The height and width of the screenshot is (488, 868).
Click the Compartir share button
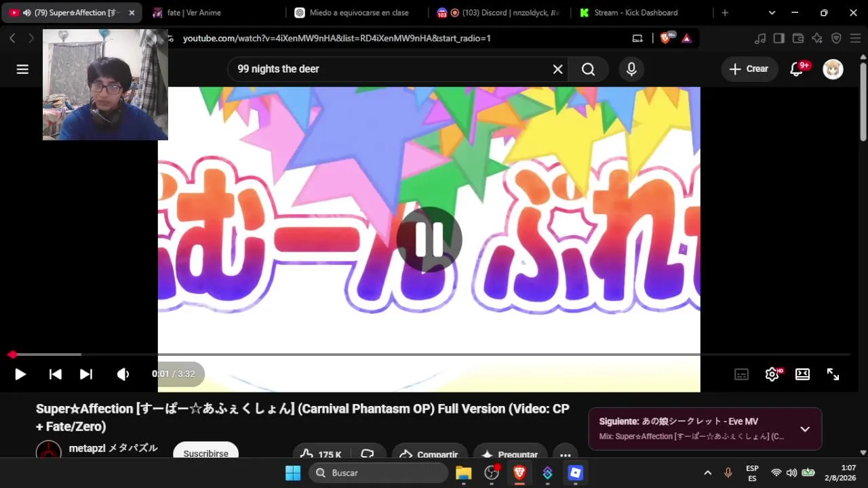click(x=429, y=454)
